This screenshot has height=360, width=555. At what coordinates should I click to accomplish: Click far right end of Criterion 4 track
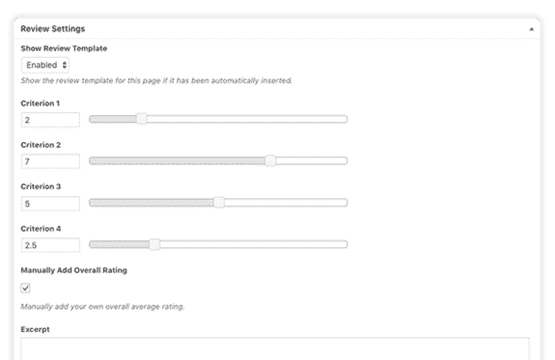345,244
